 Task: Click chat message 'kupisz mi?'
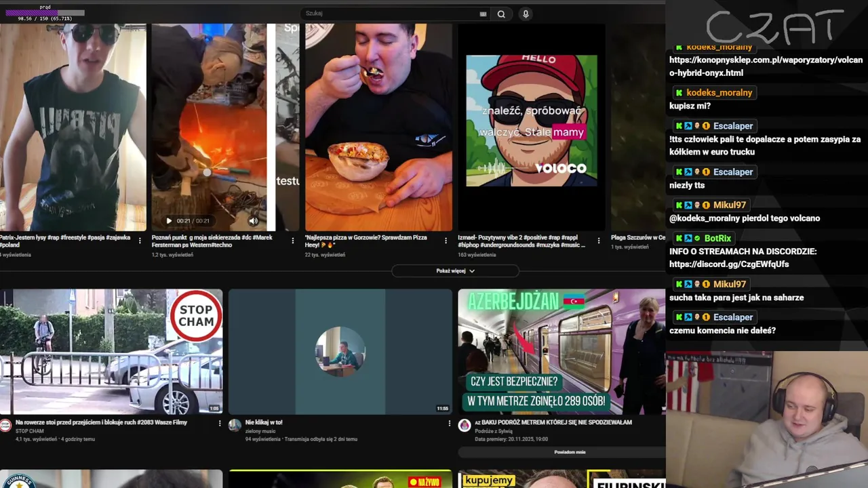tap(690, 106)
